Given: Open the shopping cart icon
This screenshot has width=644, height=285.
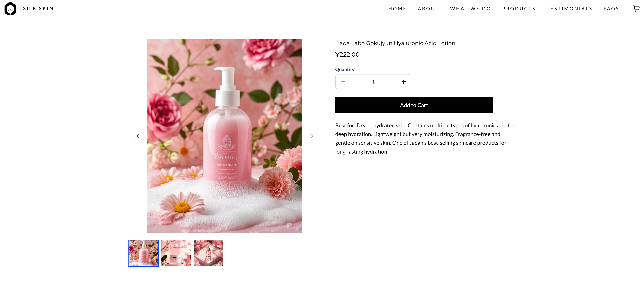Looking at the screenshot, I should 636,9.
